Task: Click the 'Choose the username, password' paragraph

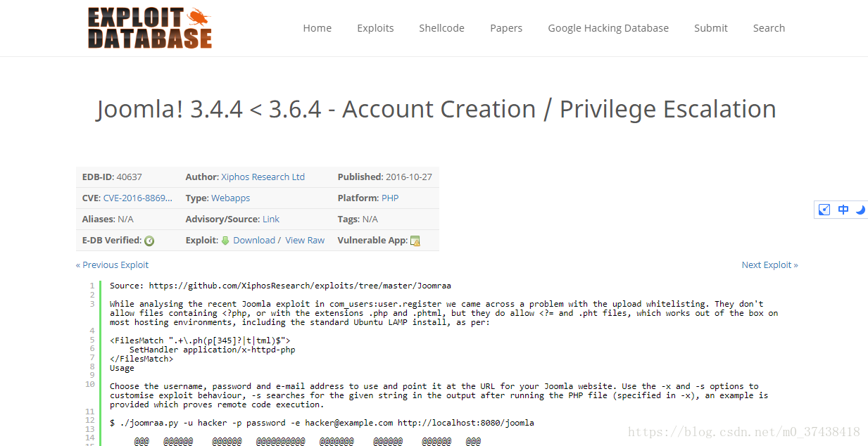Action: point(439,395)
